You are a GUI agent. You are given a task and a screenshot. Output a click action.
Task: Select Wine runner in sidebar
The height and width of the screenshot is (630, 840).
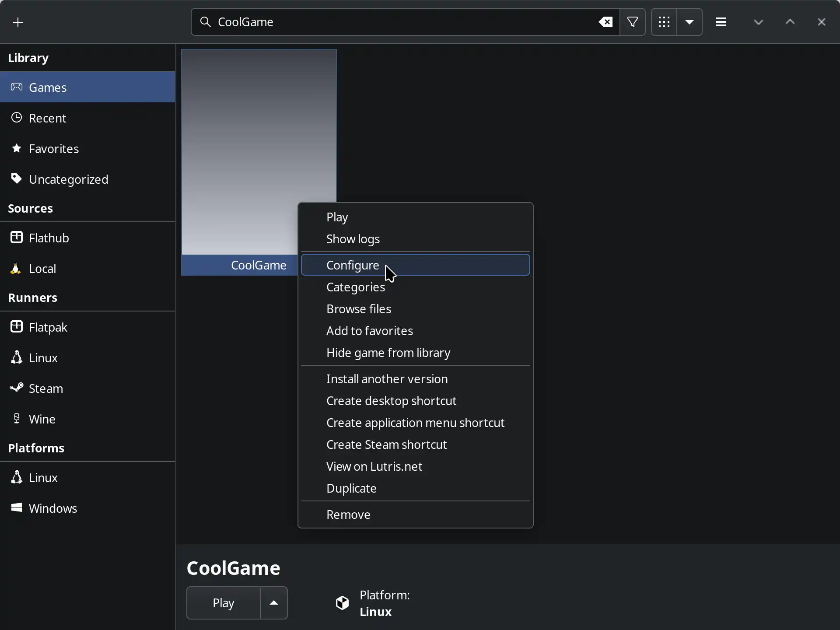click(x=42, y=419)
